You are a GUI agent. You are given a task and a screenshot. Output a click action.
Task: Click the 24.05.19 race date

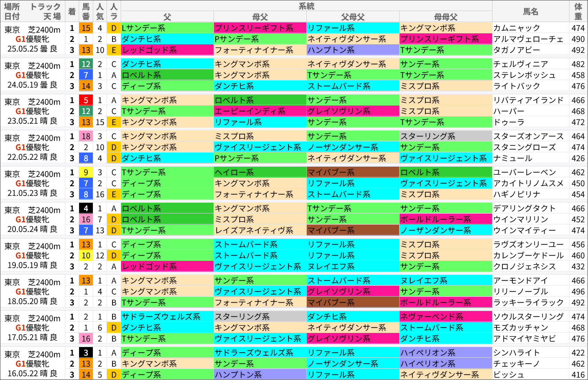pyautogui.click(x=23, y=85)
